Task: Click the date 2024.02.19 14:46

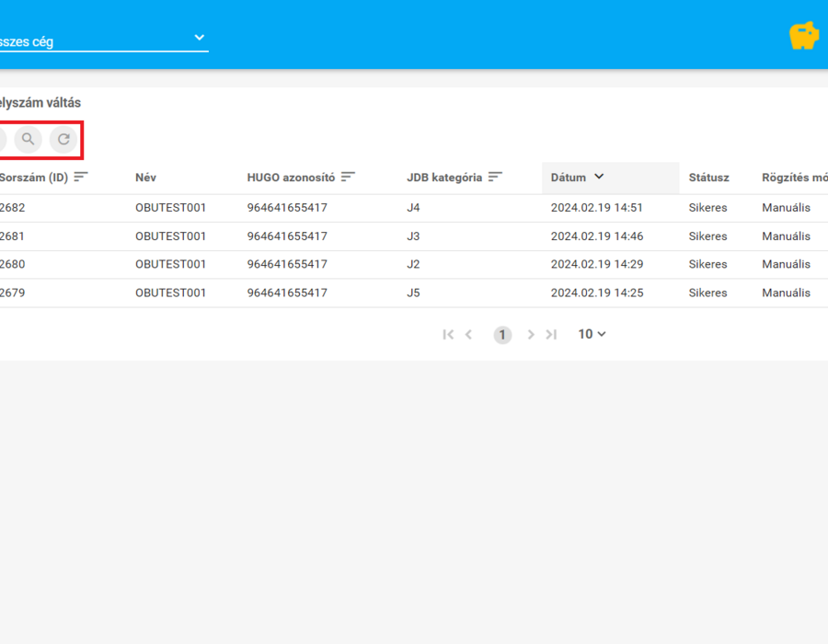Action: tap(597, 236)
